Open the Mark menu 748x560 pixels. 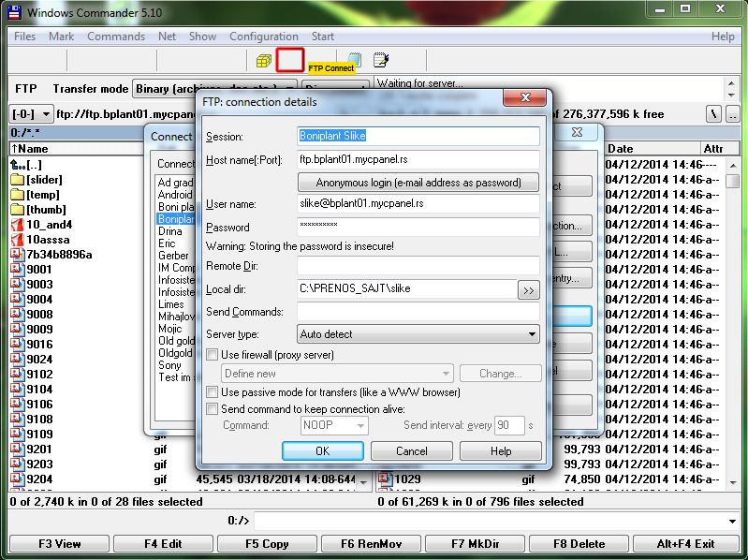point(62,37)
